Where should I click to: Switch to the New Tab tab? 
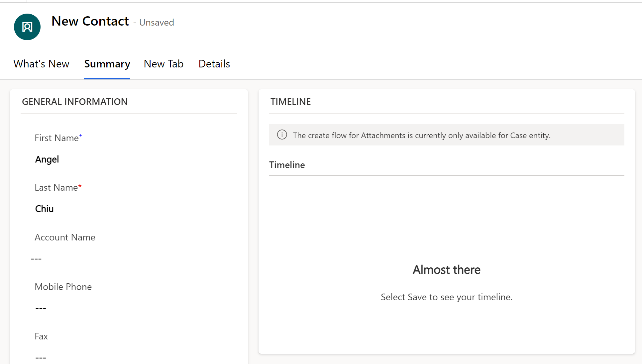click(163, 64)
